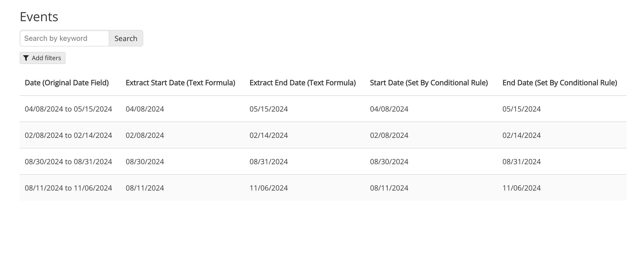This screenshot has height=253, width=644.
Task: Click extracted start date 04/08/2024 cell
Action: coord(145,109)
